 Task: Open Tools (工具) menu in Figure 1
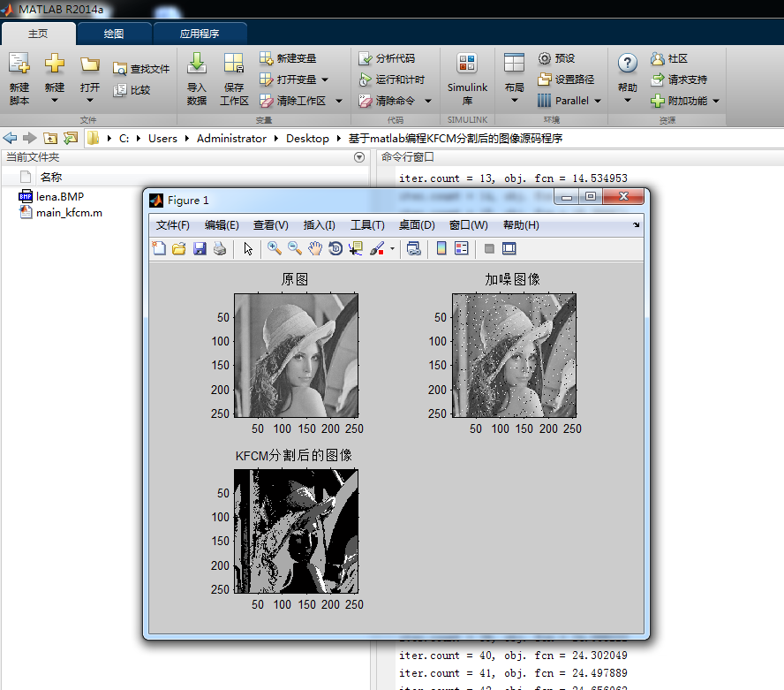click(x=367, y=225)
